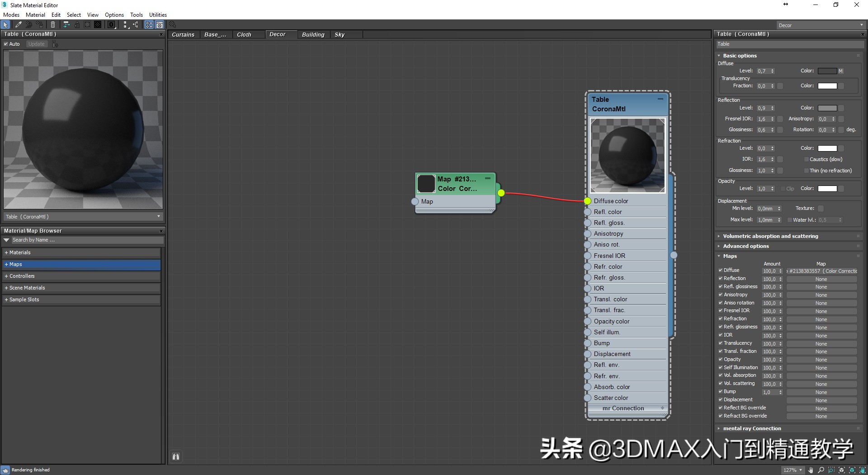
Task: Toggle the Parameter Editor panel icon
Action: (x=160, y=25)
